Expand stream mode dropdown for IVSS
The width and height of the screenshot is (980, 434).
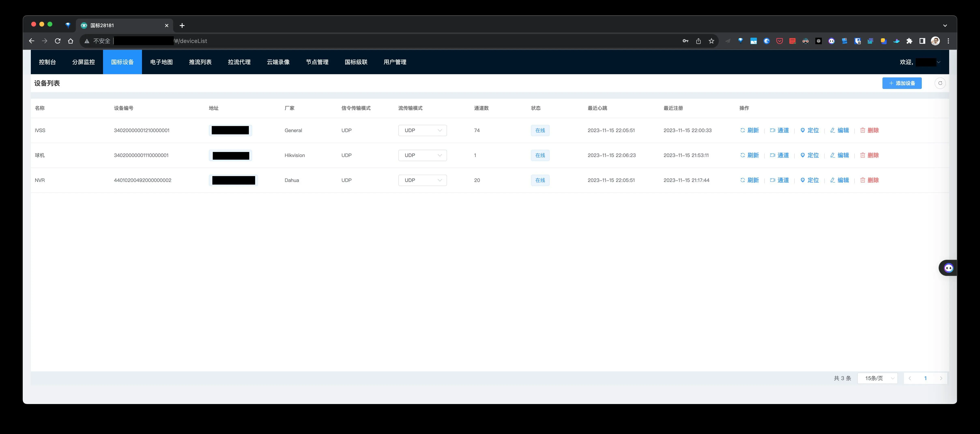(422, 130)
